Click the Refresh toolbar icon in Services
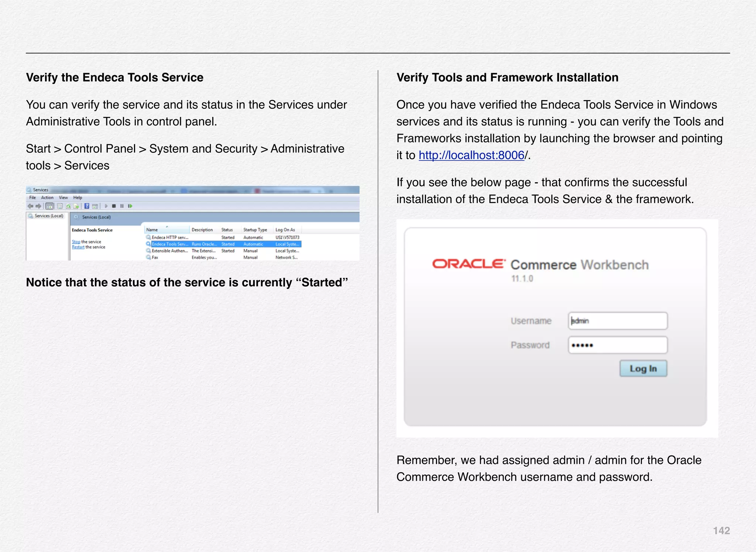The width and height of the screenshot is (756, 552). [68, 206]
